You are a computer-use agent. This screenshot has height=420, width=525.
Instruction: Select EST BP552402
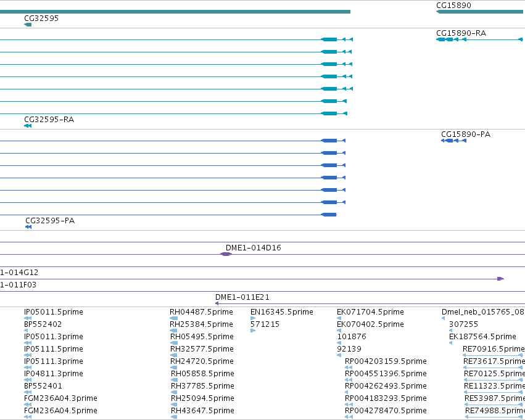[x=43, y=324]
